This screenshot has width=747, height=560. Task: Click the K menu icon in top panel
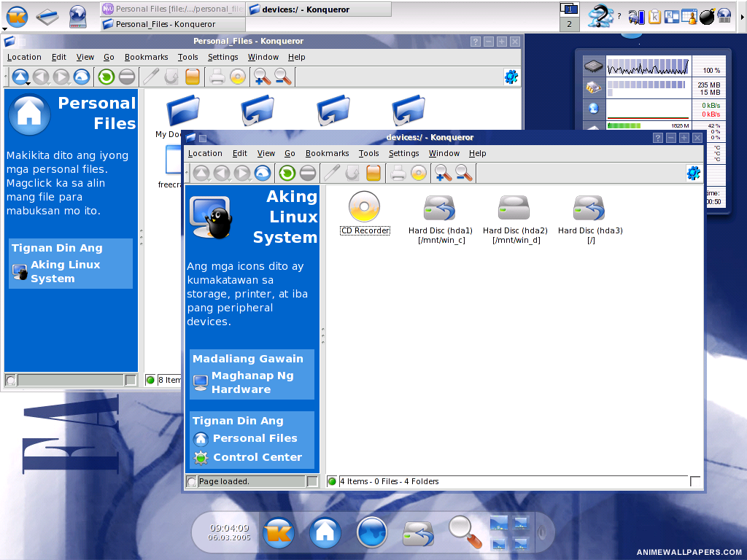pyautogui.click(x=17, y=16)
